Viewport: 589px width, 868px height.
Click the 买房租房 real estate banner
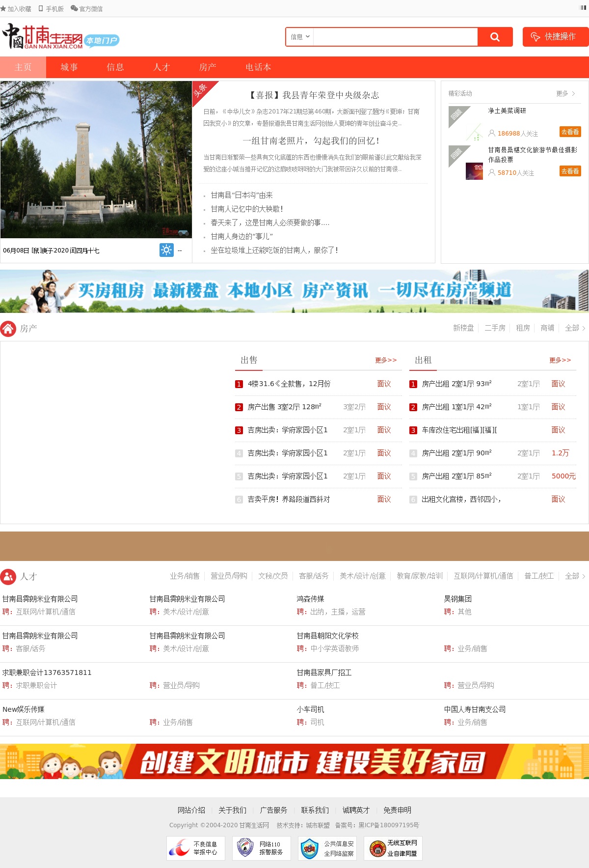tap(294, 291)
